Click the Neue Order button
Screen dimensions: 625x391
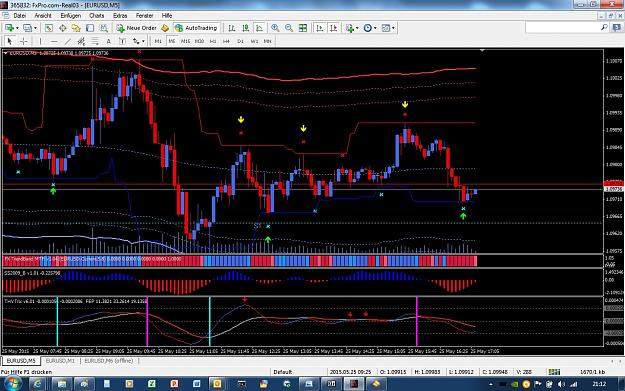tap(137, 28)
